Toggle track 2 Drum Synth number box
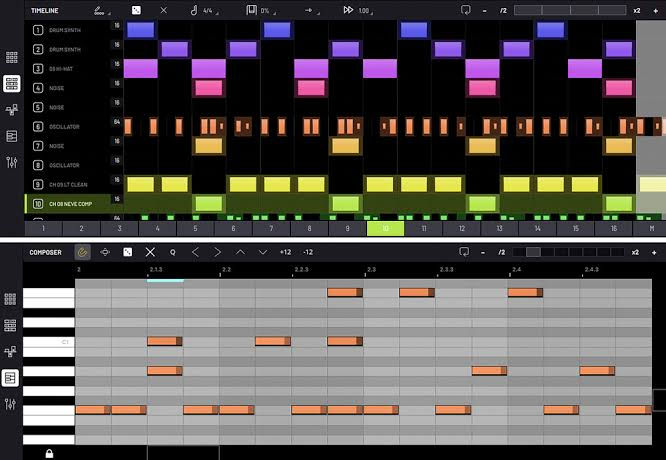Screen dimensions: 666x460 click(x=38, y=49)
